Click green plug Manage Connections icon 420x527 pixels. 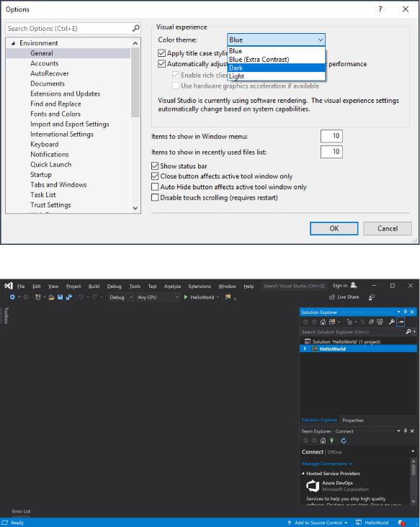(x=332, y=441)
